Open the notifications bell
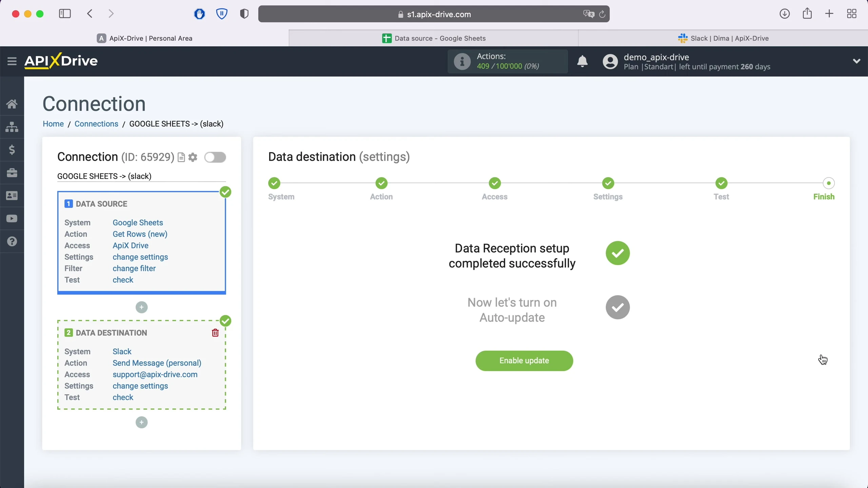Image resolution: width=868 pixels, height=488 pixels. pyautogui.click(x=583, y=61)
